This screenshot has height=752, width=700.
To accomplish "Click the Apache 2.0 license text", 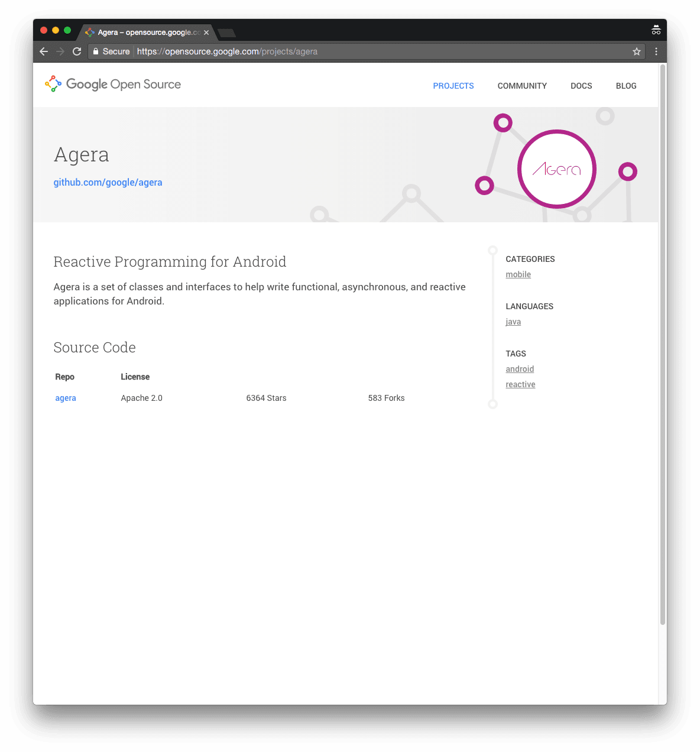I will coord(141,398).
